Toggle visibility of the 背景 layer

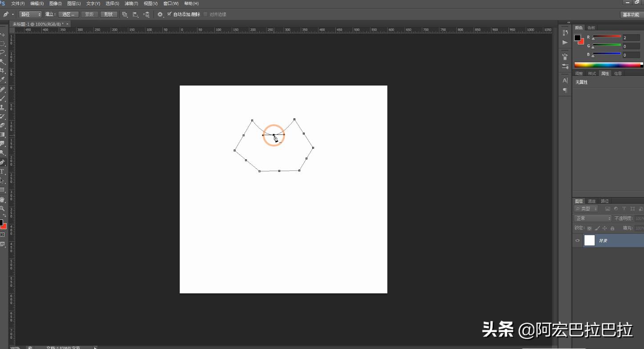click(577, 240)
